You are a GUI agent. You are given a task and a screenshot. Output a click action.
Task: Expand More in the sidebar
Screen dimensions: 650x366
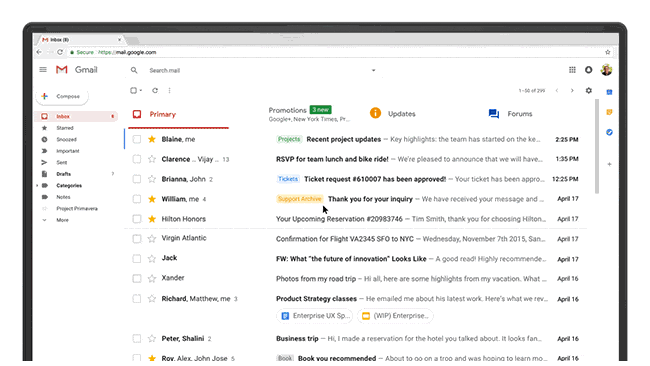tap(44, 220)
